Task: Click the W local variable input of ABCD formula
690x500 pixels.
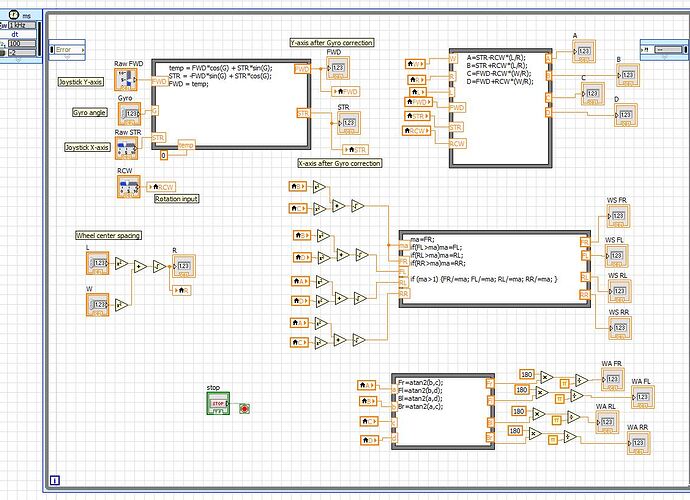Action: pyautogui.click(x=415, y=64)
